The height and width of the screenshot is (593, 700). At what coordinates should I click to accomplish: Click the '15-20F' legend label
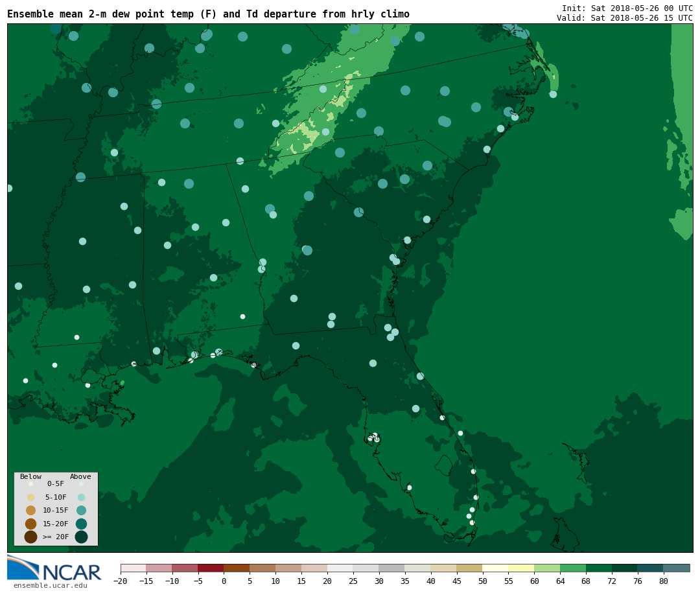[56, 524]
